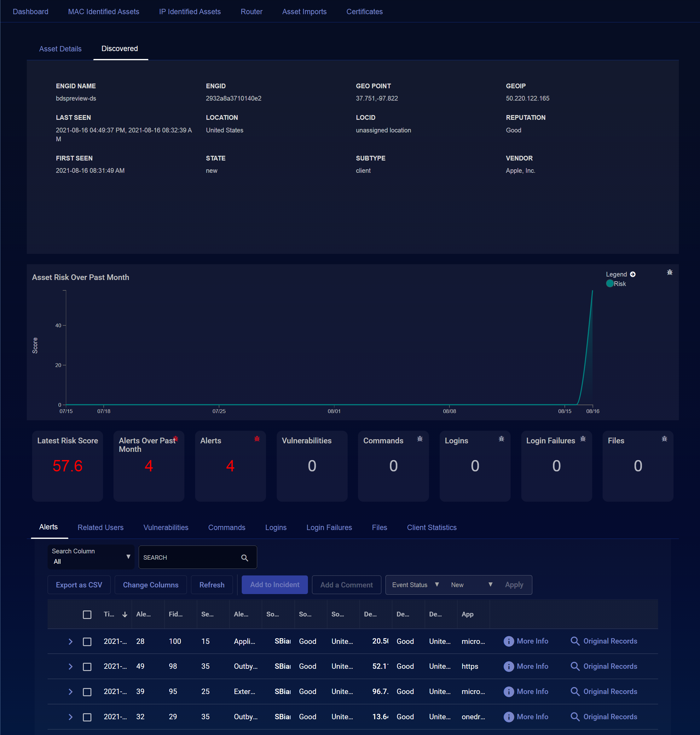Screen dimensions: 700x735
Task: Click the bug icon on Commands card
Action: (420, 439)
